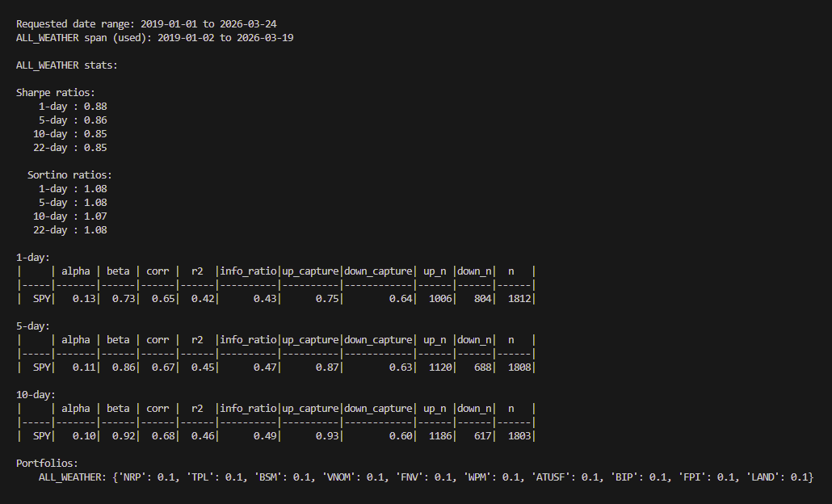Click up_capture 0.87 in 5-day table
832x504 pixels.
(327, 367)
